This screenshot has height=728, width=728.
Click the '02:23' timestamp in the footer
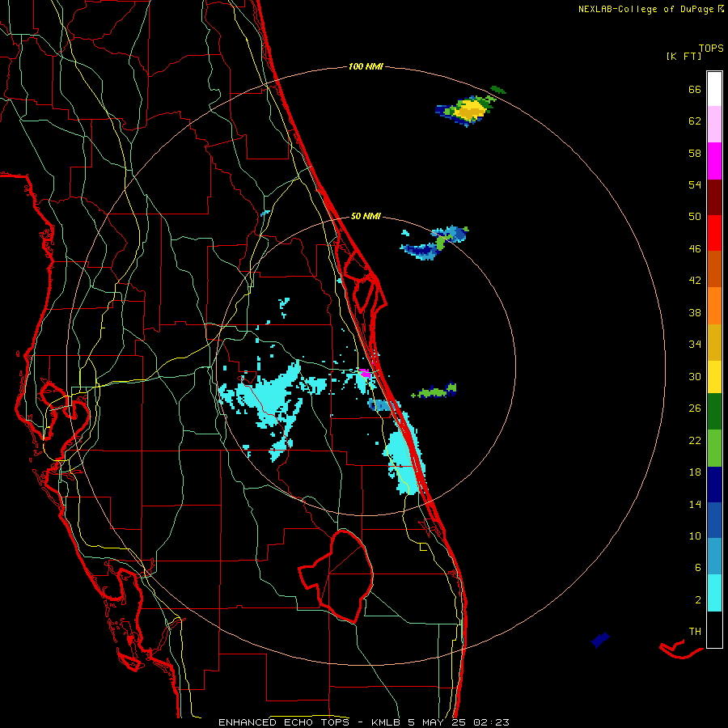click(491, 722)
